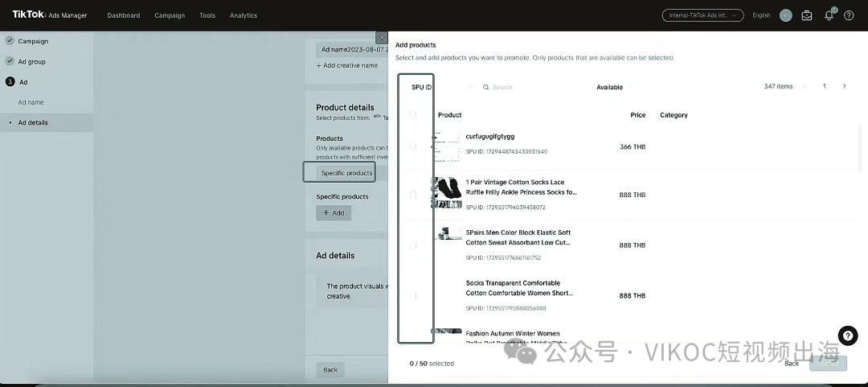
Task: Close the Add products panel with X
Action: [382, 38]
